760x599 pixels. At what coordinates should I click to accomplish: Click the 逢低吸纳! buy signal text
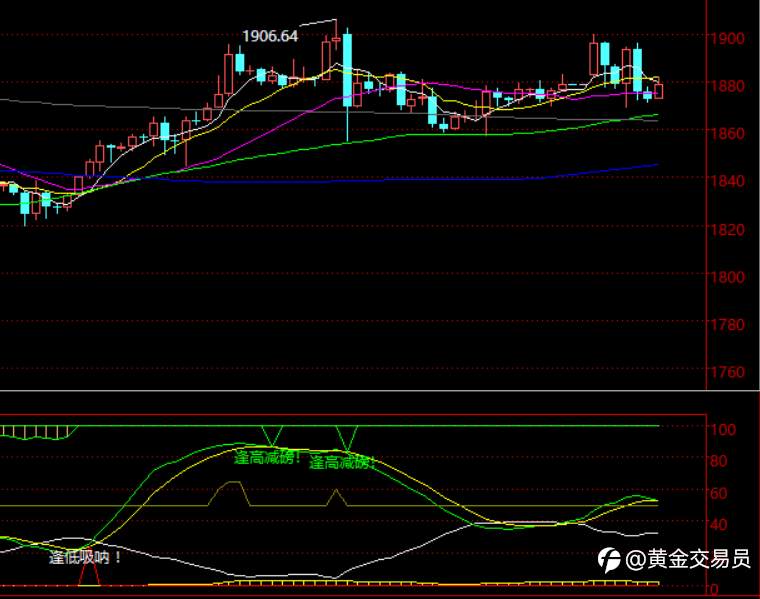(x=85, y=557)
